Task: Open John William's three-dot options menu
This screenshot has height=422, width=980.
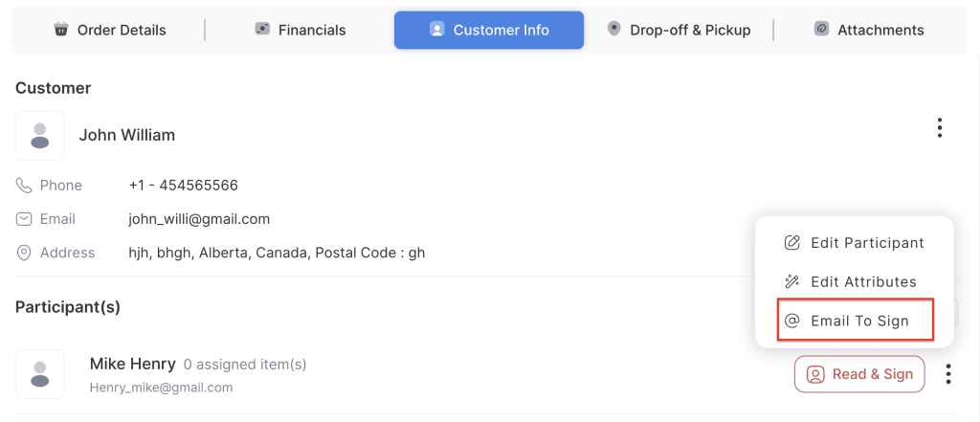Action: [940, 127]
